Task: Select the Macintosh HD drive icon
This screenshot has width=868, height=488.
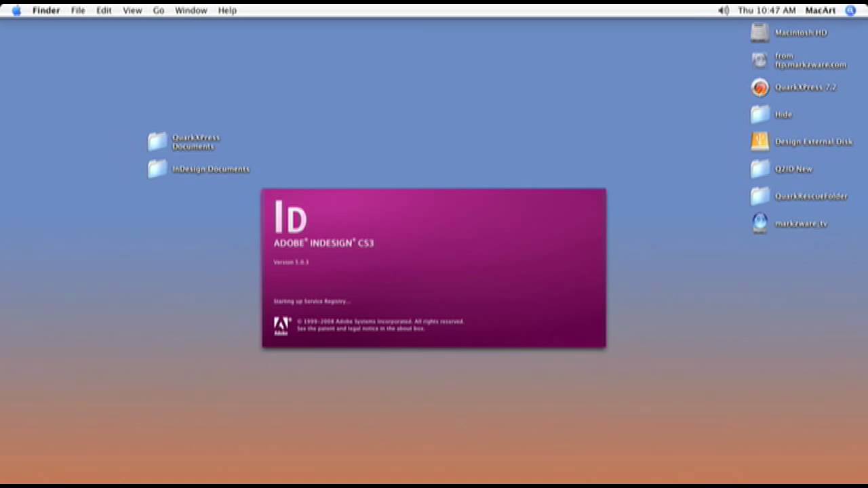Action: (760, 33)
